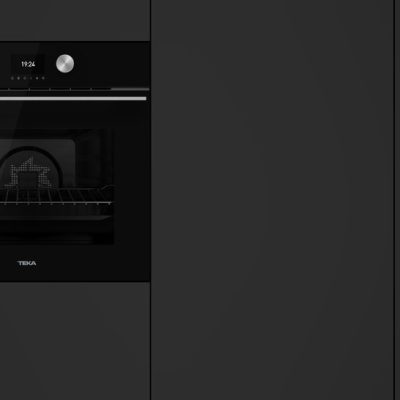This screenshot has height=400, width=400.
Task: Tap the fifth touch icon below the clock
Action: coord(37,78)
